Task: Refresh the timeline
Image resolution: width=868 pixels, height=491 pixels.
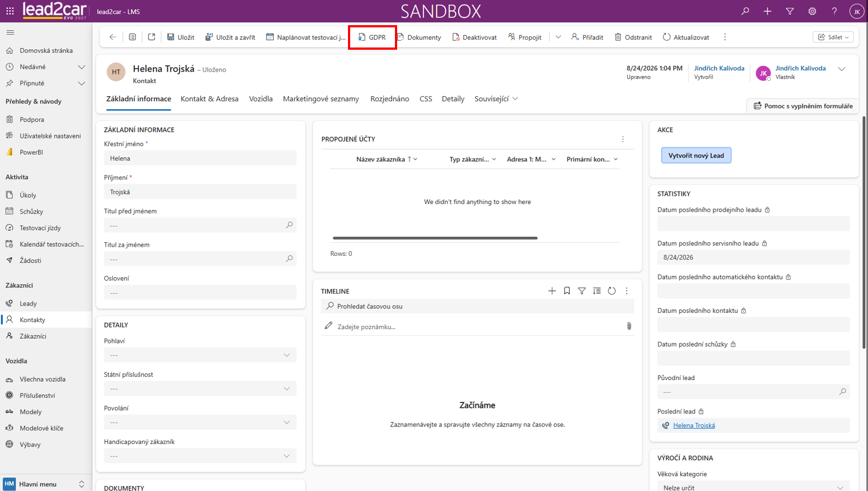Action: click(612, 291)
